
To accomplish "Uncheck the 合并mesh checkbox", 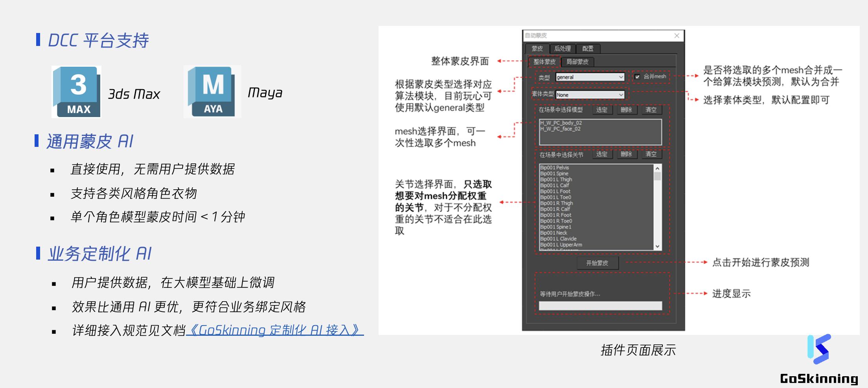I will click(637, 77).
